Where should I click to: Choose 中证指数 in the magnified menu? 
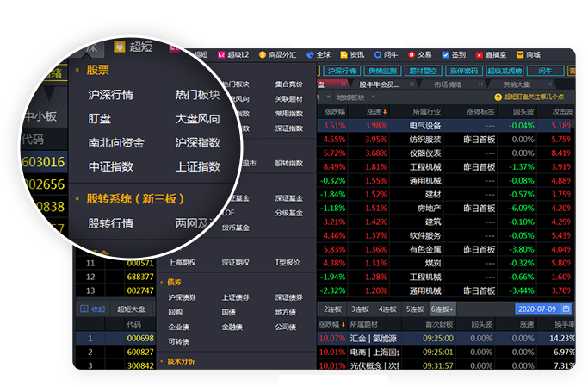pos(110,166)
